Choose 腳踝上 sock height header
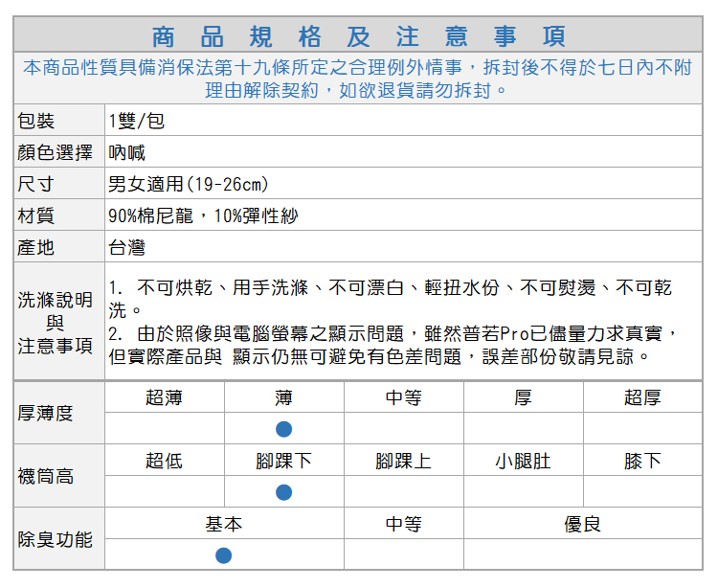Screen dimensions: 718x588 (x=403, y=461)
